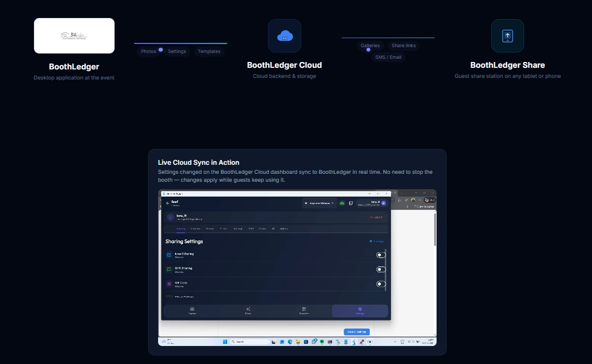Viewport: 592px width, 364px height.
Task: Click the BoothLedger Share upload icon
Action: click(508, 36)
